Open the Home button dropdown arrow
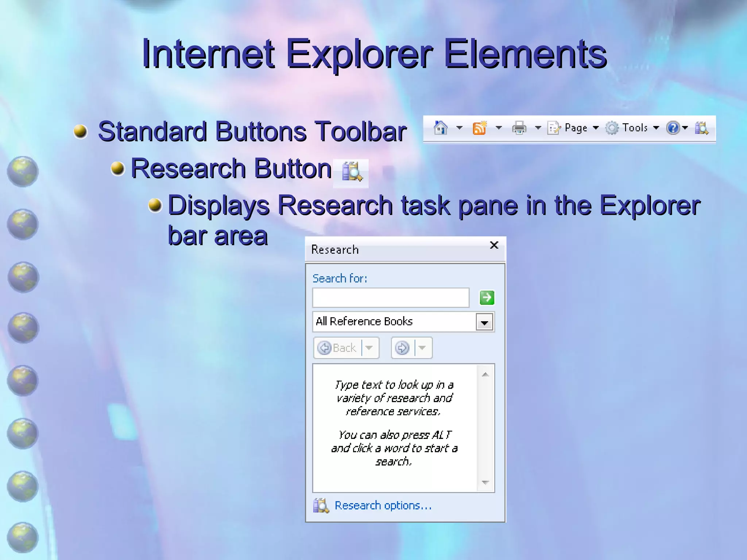 coord(460,128)
